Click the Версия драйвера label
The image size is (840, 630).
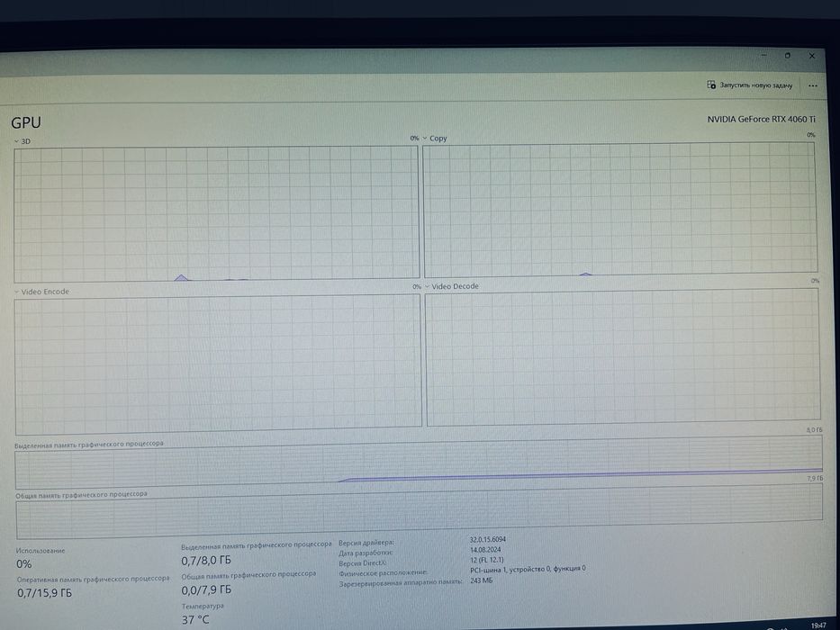(x=366, y=543)
